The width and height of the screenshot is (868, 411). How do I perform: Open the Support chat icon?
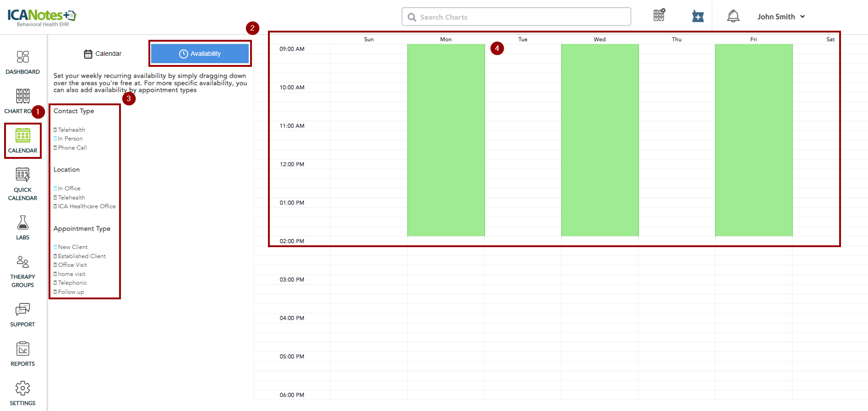[x=22, y=314]
